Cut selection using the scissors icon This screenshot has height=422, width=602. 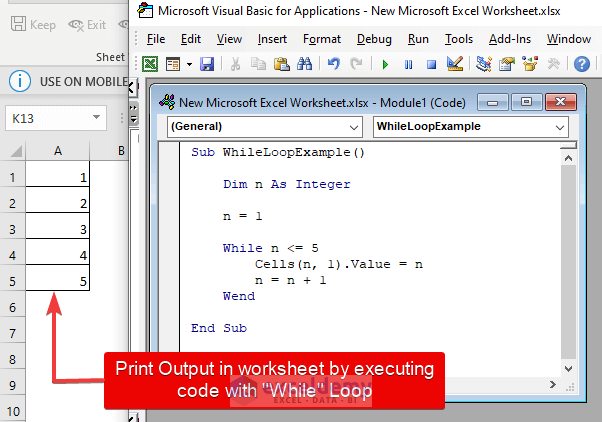[x=235, y=64]
